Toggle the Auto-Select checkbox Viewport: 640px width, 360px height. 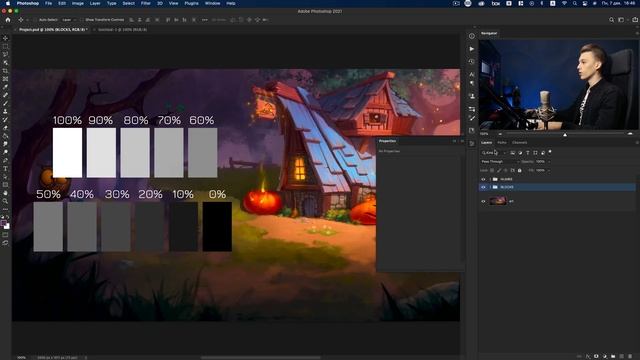pos(36,20)
